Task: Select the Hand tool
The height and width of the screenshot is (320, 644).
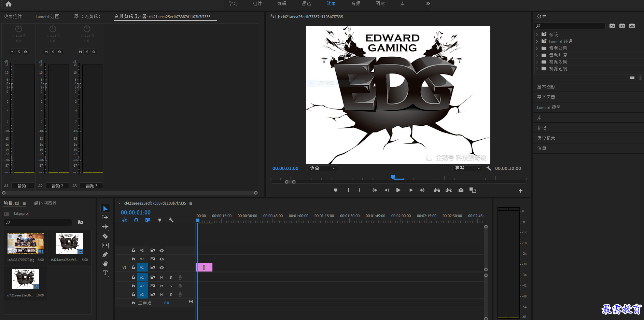Action: click(x=105, y=264)
